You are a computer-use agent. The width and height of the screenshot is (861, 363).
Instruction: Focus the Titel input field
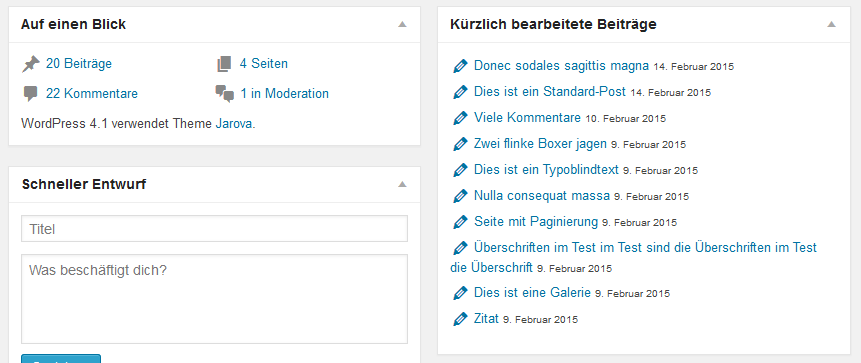tap(214, 228)
